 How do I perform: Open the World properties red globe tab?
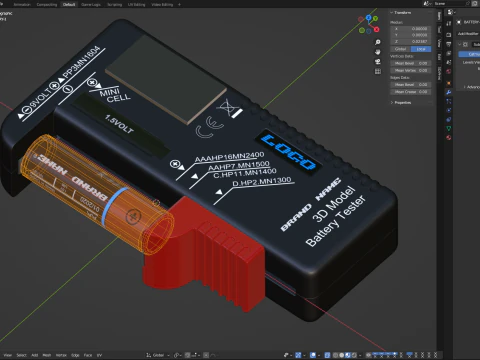pyautogui.click(x=449, y=71)
